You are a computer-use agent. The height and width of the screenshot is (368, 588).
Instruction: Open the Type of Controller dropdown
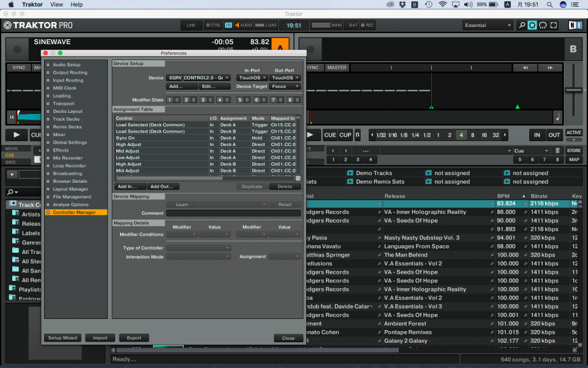198,248
